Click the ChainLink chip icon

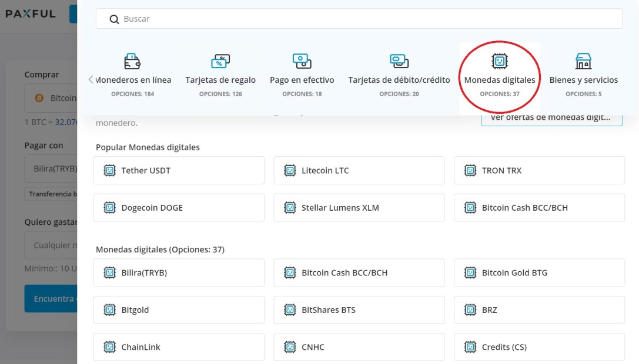pyautogui.click(x=109, y=347)
